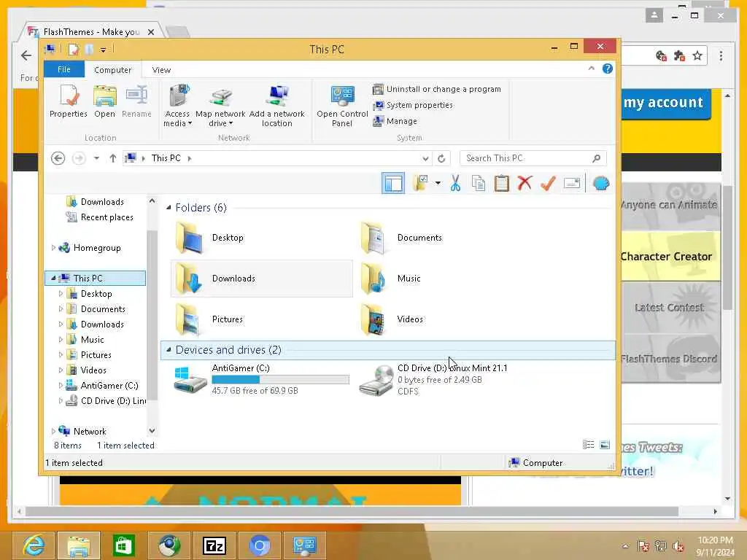Click Uninstall or change a program

(437, 89)
